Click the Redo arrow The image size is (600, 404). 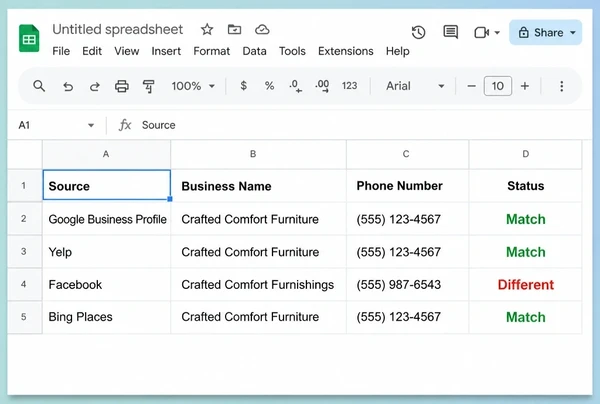(x=95, y=86)
